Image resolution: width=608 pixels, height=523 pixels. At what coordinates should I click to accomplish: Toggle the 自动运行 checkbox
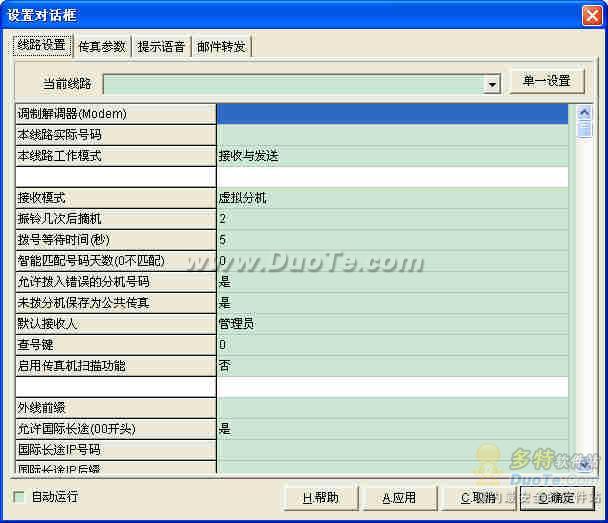coord(19,497)
